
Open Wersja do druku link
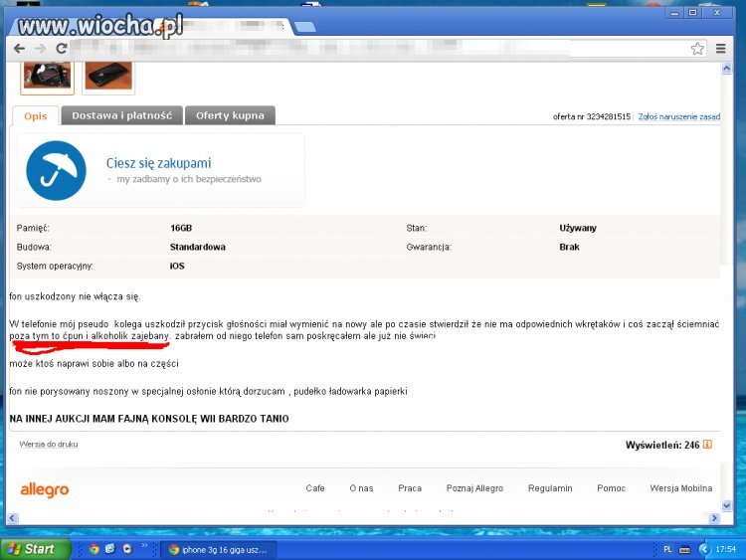(x=49, y=445)
